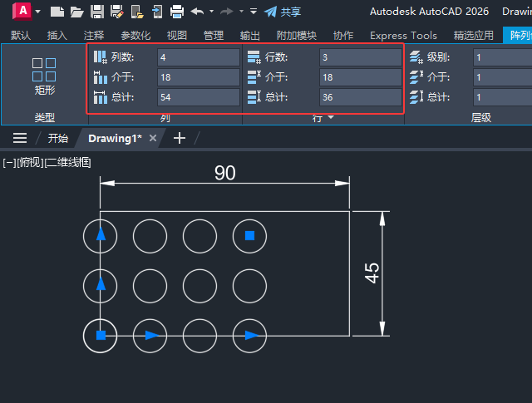Click the array base square grip

point(101,336)
